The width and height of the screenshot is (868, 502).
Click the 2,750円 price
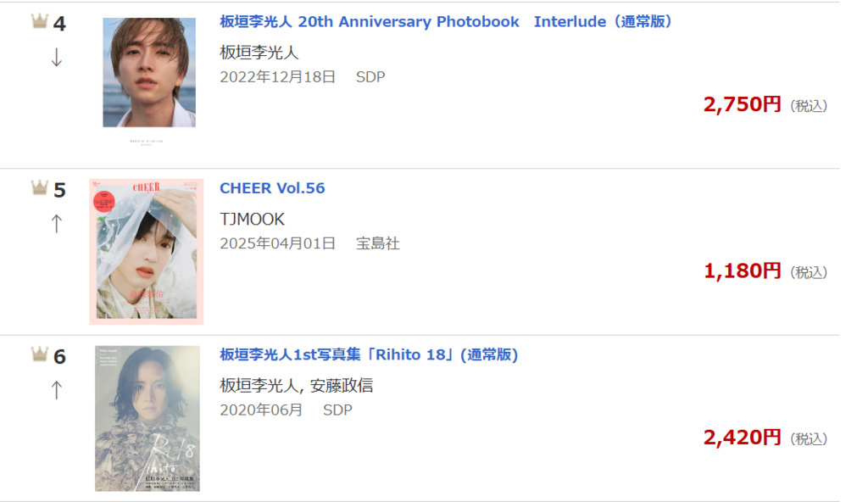point(742,104)
